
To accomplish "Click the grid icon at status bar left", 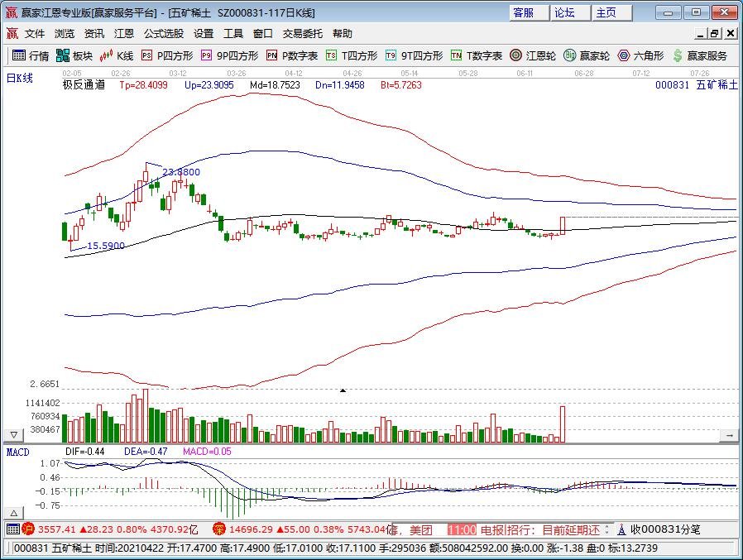I will tap(13, 529).
